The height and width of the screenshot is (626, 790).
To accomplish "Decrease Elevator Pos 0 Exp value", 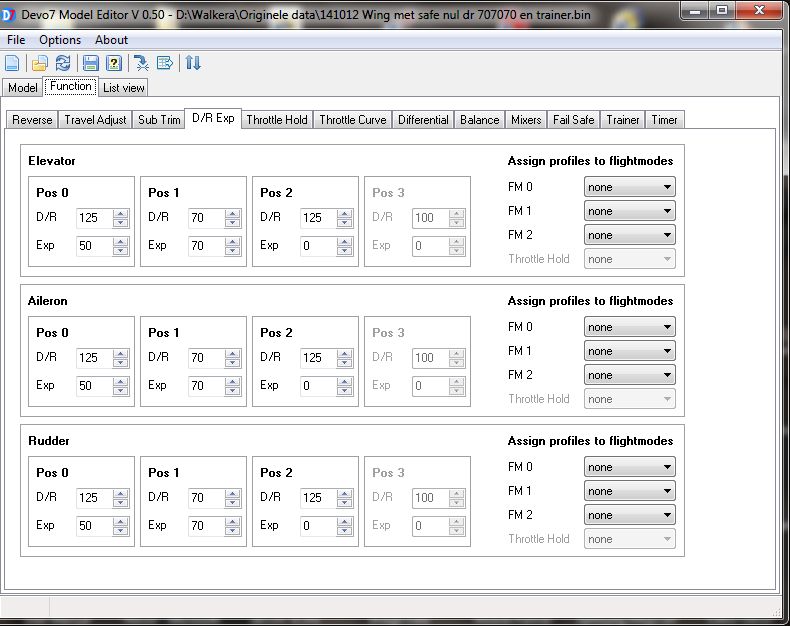I will (x=120, y=251).
